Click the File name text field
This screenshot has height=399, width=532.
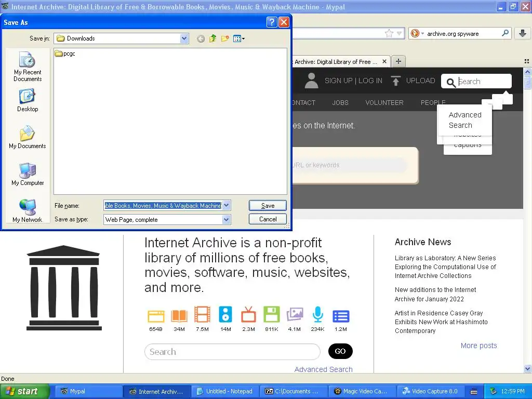(163, 205)
